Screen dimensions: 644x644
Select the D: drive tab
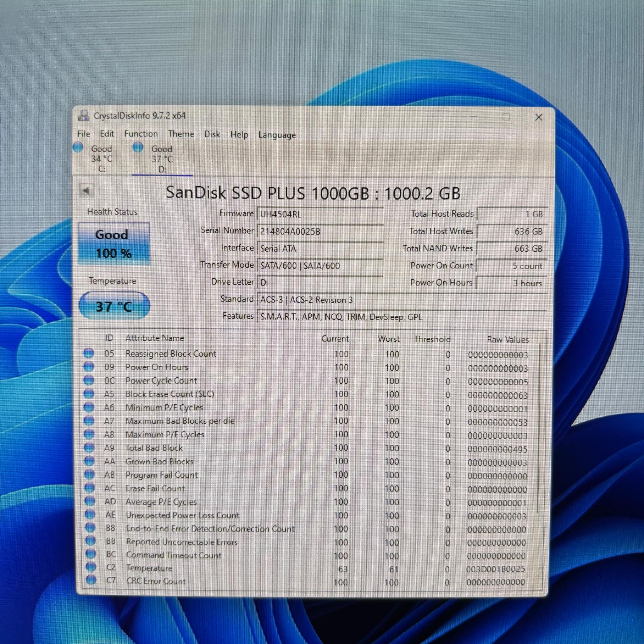click(162, 159)
